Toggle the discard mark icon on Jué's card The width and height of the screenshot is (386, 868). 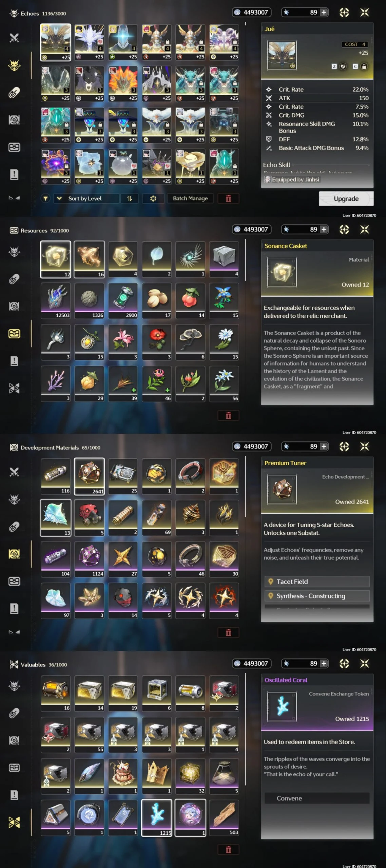point(343,66)
